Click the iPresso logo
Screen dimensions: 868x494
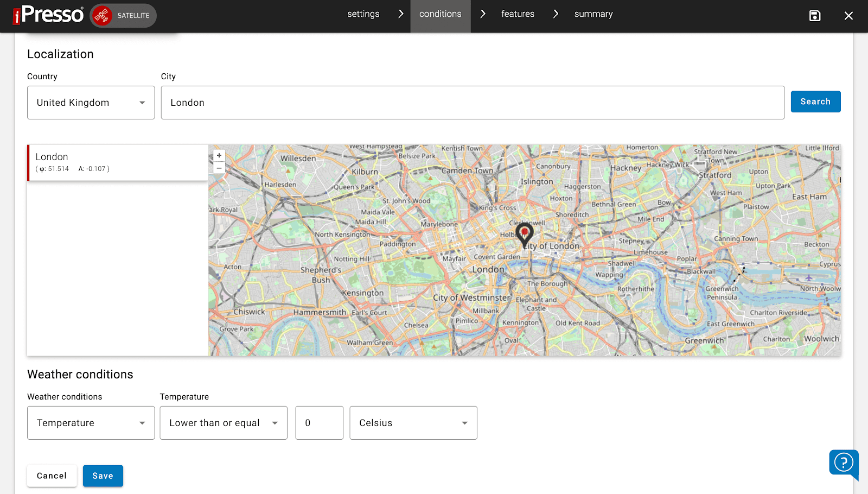(x=48, y=15)
